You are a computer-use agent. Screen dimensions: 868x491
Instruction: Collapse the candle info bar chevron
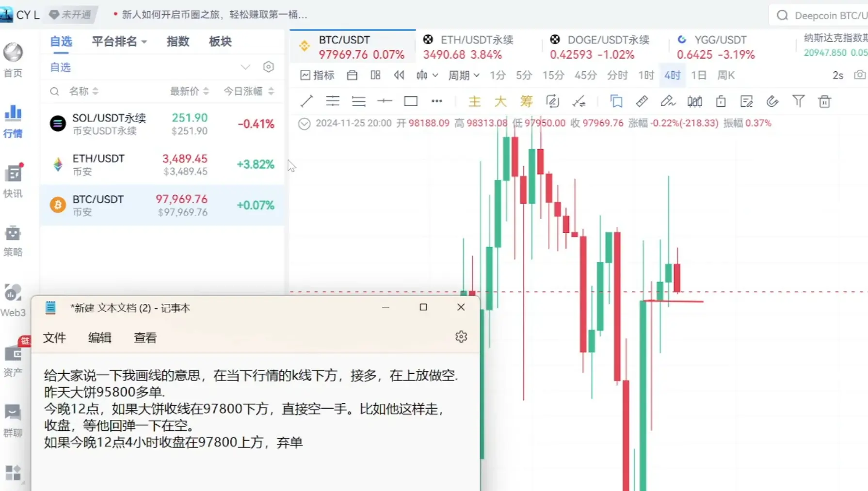pyautogui.click(x=304, y=124)
